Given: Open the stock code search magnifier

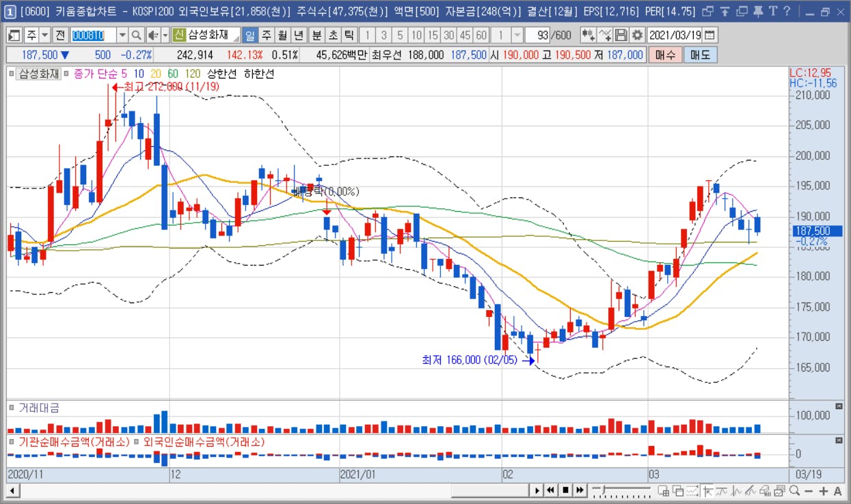Looking at the screenshot, I should tap(136, 35).
